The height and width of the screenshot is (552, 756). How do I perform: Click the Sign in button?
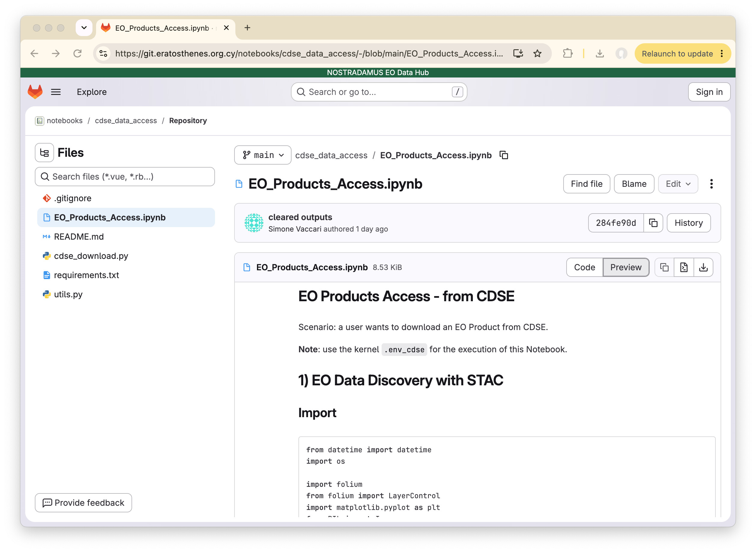tap(709, 92)
